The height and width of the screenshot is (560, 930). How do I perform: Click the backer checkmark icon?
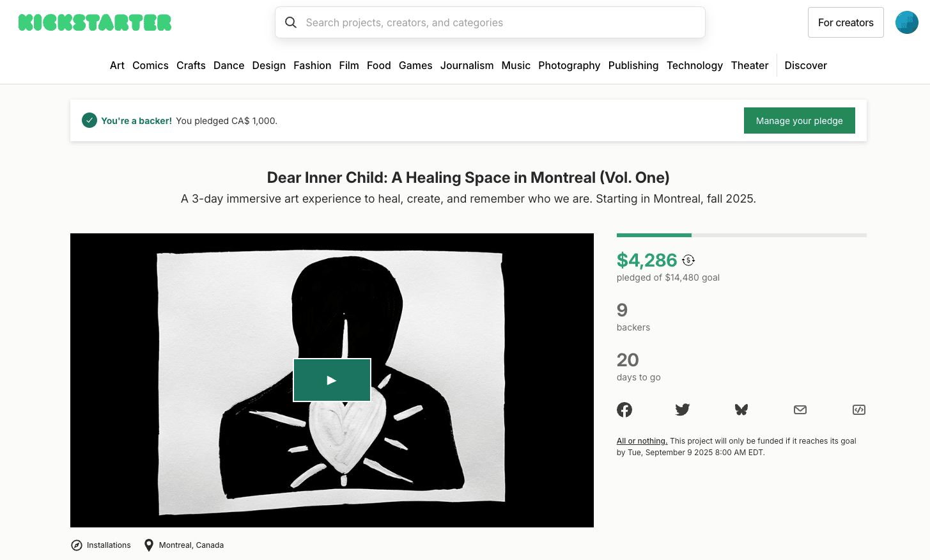[89, 120]
